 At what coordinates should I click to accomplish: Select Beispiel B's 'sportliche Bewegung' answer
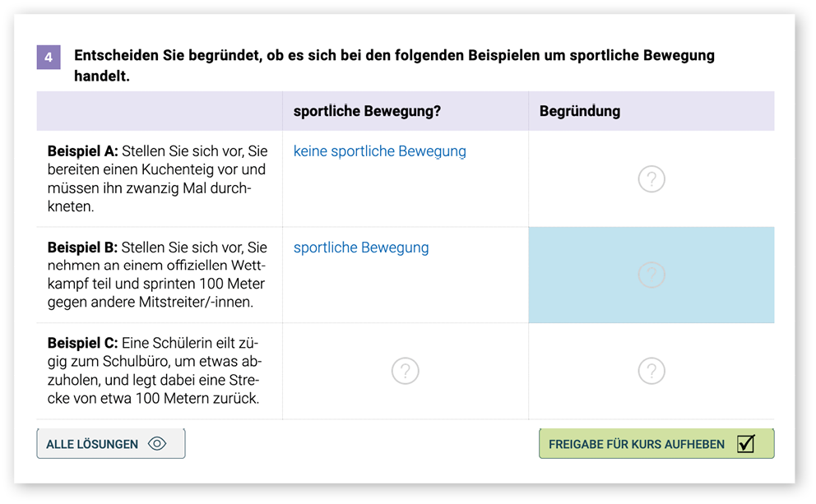tap(360, 247)
